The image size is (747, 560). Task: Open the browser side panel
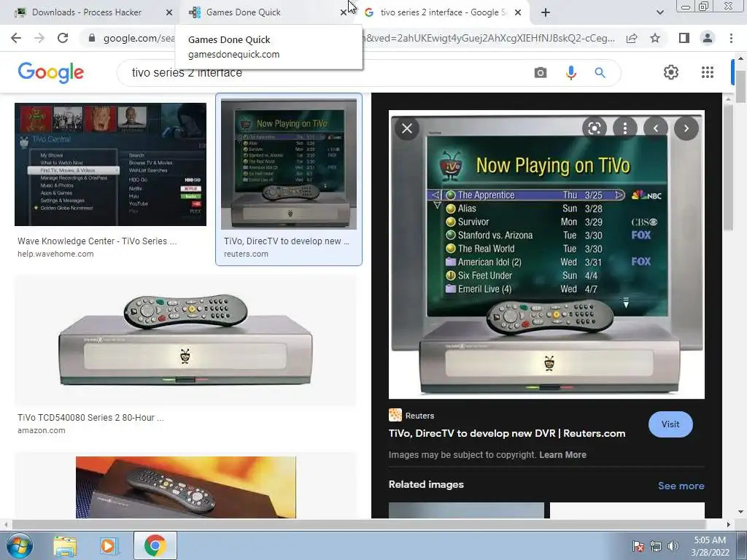[684, 38]
